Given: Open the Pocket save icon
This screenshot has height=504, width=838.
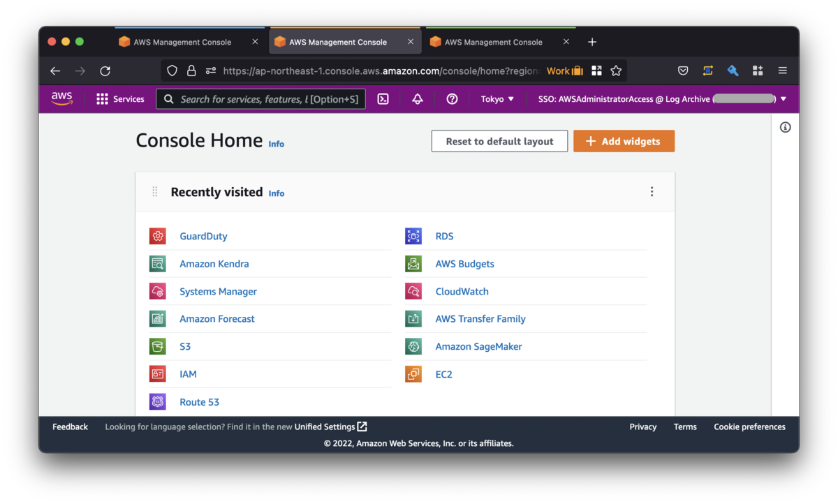Looking at the screenshot, I should click(684, 71).
